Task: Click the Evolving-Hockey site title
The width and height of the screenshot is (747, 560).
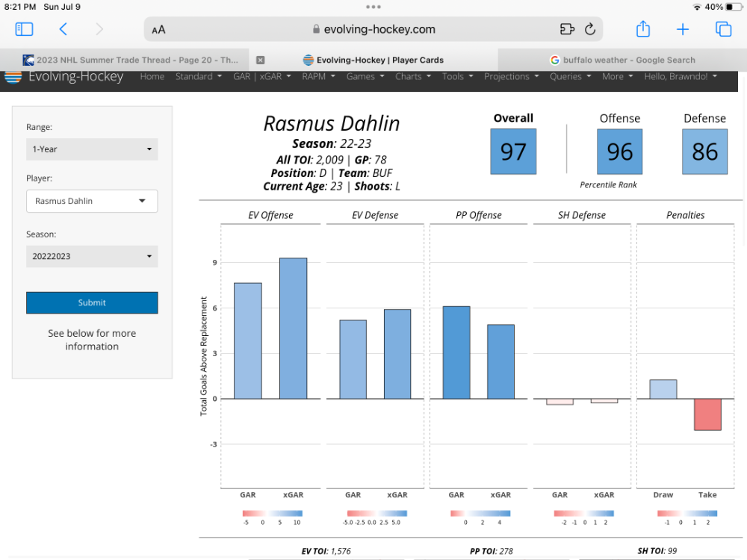Action: coord(75,77)
